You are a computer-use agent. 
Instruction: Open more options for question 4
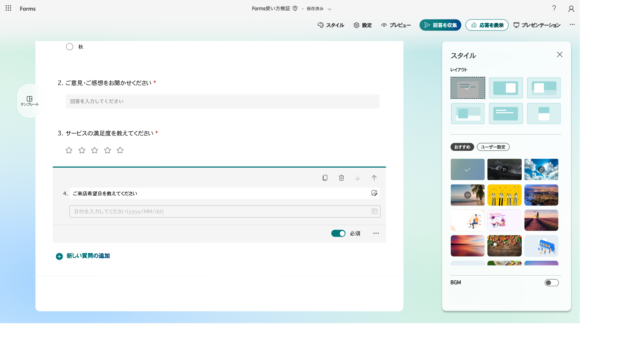[376, 233]
